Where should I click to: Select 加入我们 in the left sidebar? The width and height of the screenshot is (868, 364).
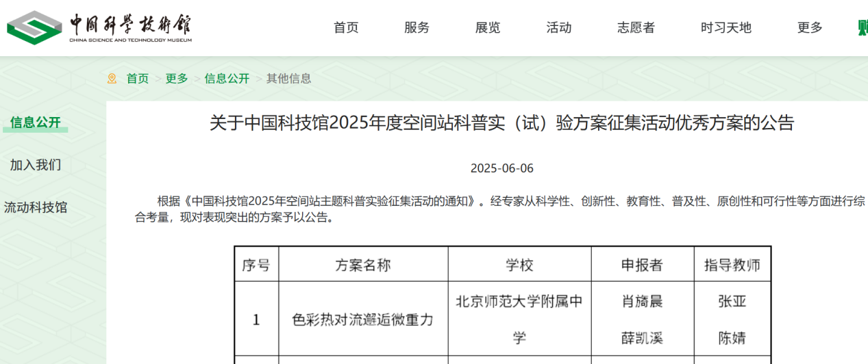click(x=35, y=165)
